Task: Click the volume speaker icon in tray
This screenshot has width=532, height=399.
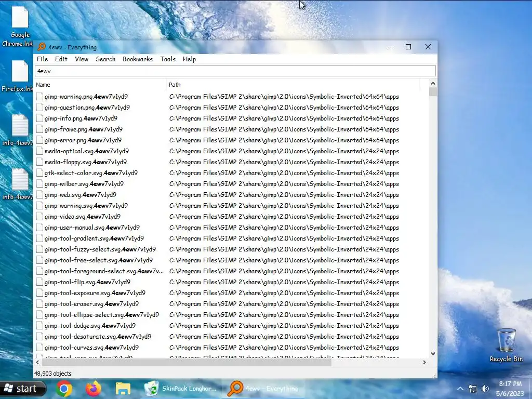Action: click(485, 389)
